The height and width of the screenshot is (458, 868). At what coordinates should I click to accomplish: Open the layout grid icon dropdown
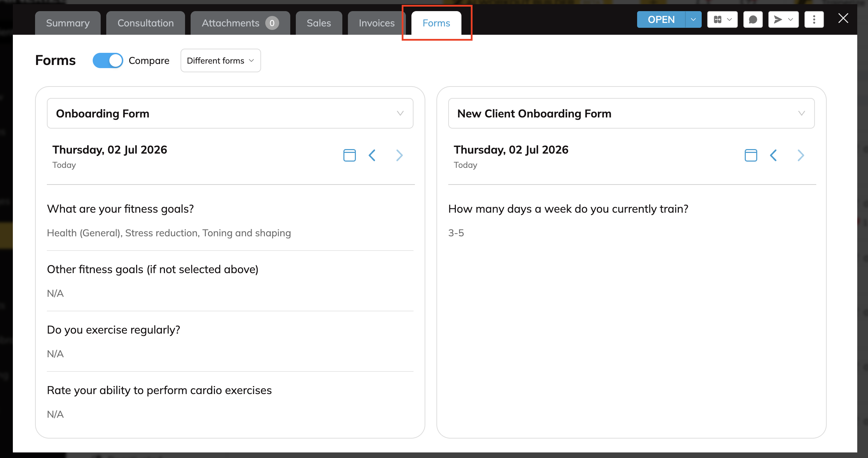coord(722,19)
